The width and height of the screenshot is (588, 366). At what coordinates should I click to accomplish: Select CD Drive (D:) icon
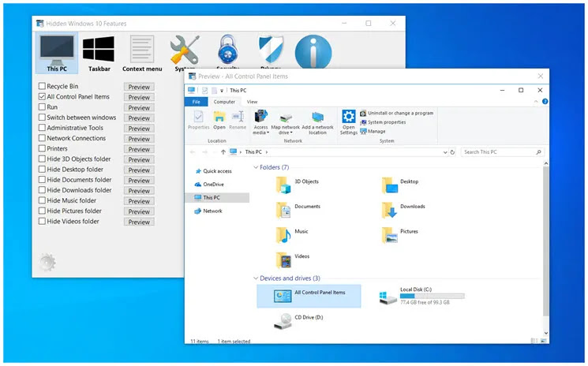point(283,321)
